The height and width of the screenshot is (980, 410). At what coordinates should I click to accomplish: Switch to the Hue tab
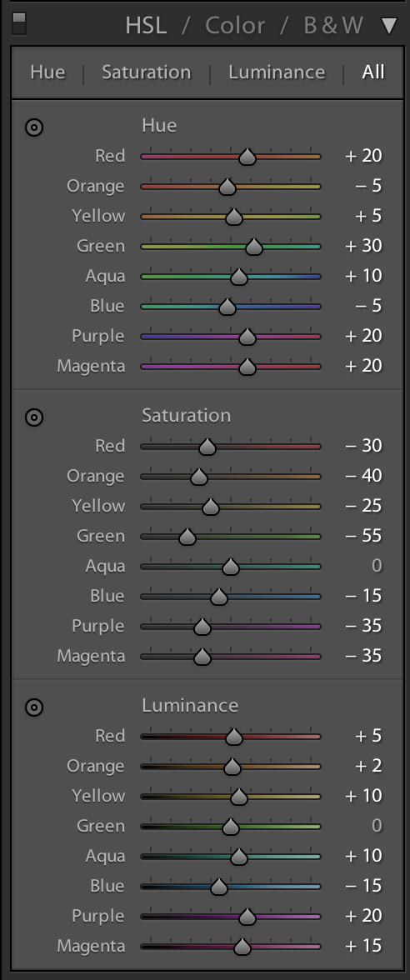click(47, 72)
